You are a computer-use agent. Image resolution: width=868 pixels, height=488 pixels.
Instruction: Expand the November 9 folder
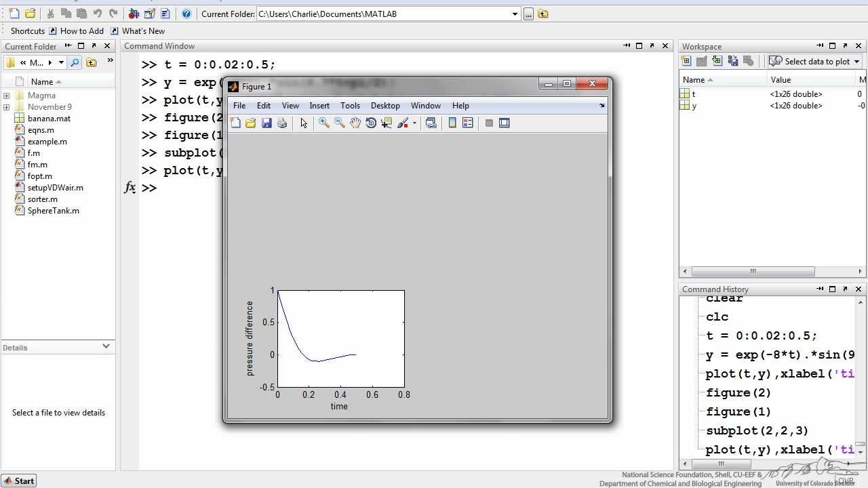tap(7, 107)
